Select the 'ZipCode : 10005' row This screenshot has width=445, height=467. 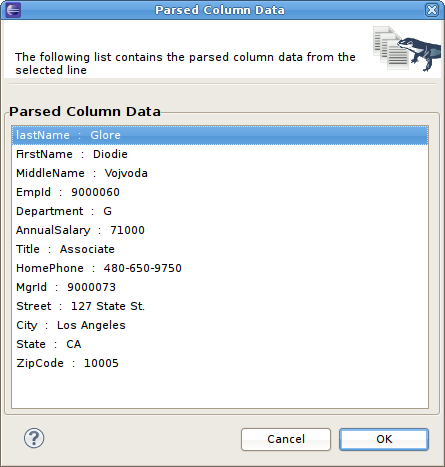[220, 363]
